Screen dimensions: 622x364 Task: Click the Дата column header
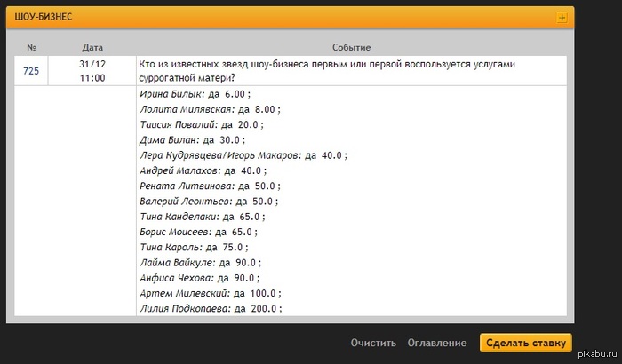(92, 47)
